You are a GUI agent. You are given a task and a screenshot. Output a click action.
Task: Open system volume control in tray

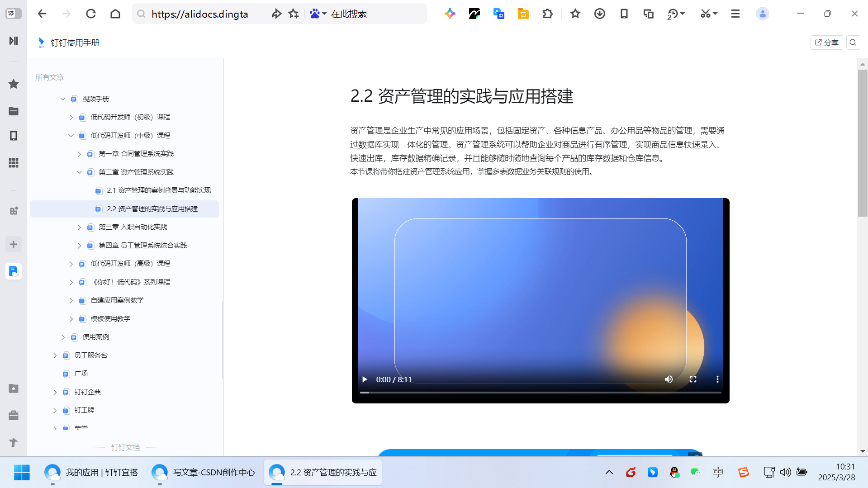tap(786, 472)
